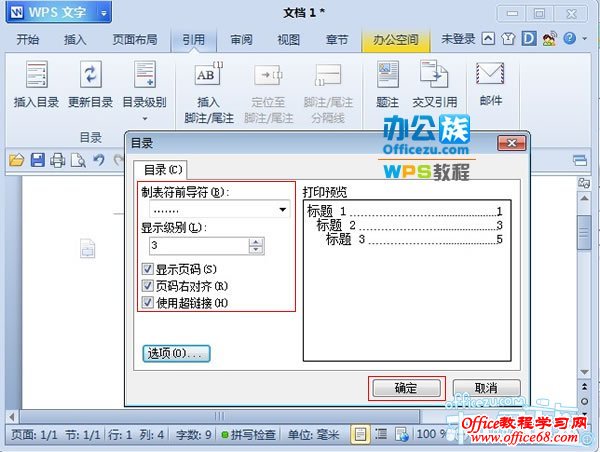
Task: Click the 确定 button
Action: (406, 388)
